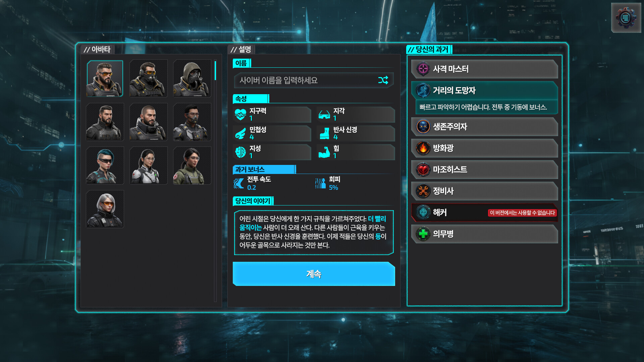This screenshot has height=362, width=644.
Task: Choose silver-haired woman with orange glasses
Action: [x=105, y=209]
